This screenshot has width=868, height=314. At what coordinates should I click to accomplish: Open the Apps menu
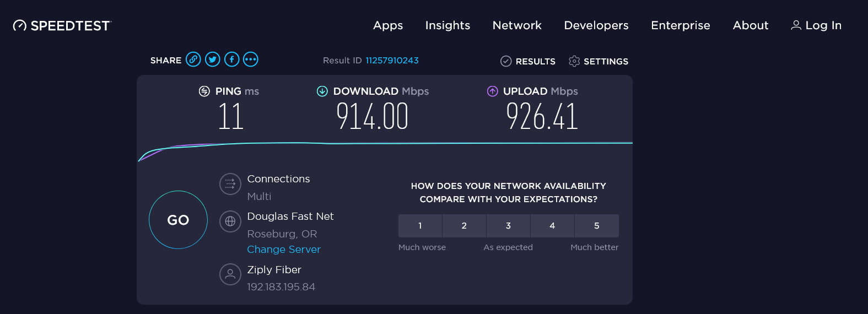[388, 25]
